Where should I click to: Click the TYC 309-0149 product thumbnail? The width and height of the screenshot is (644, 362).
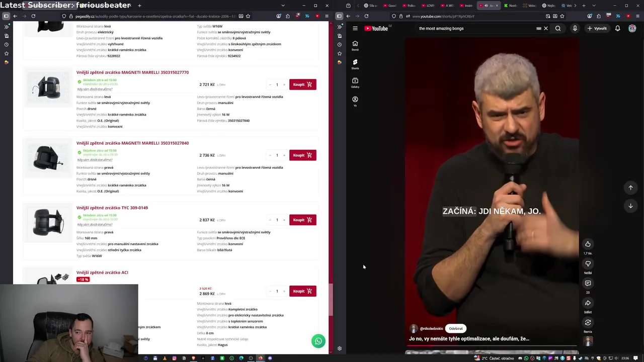coord(48,222)
